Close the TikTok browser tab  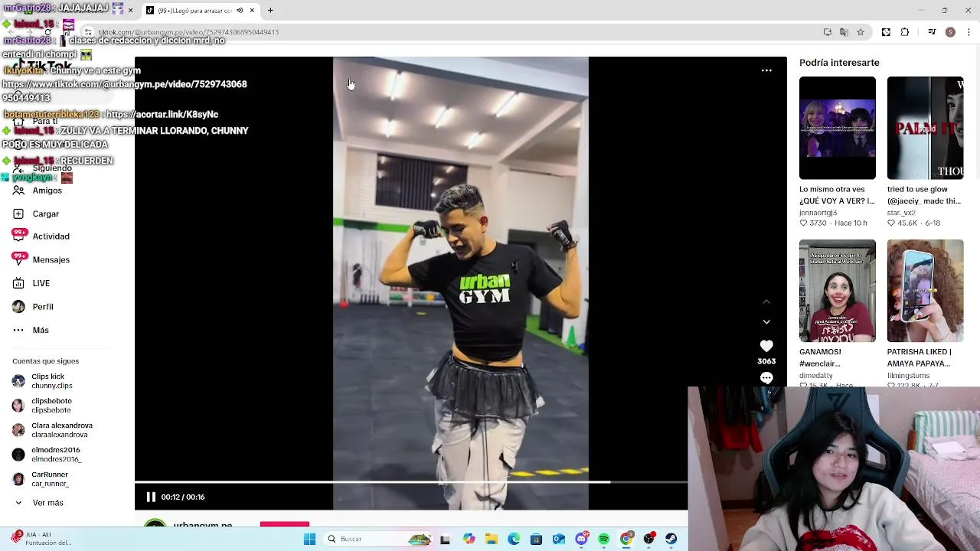[x=252, y=11]
